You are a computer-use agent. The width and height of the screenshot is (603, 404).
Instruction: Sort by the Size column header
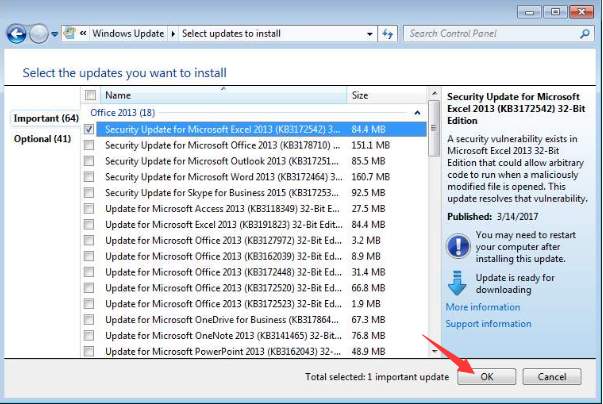(386, 95)
